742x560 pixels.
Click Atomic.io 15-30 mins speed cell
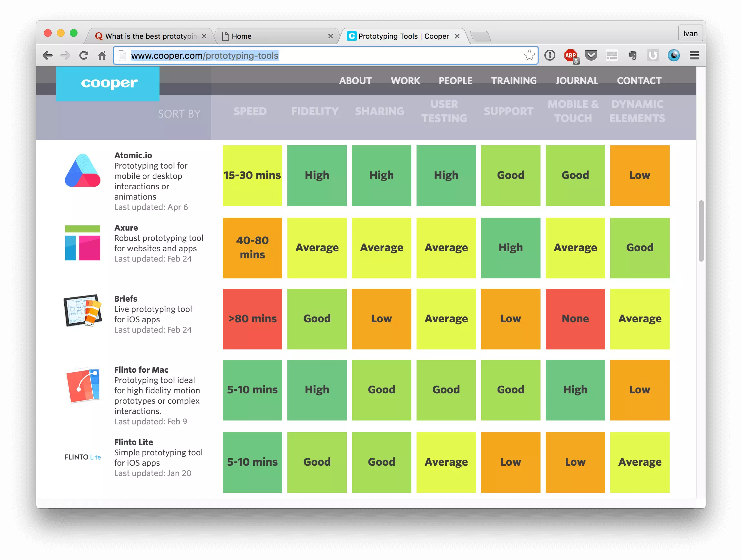point(252,175)
